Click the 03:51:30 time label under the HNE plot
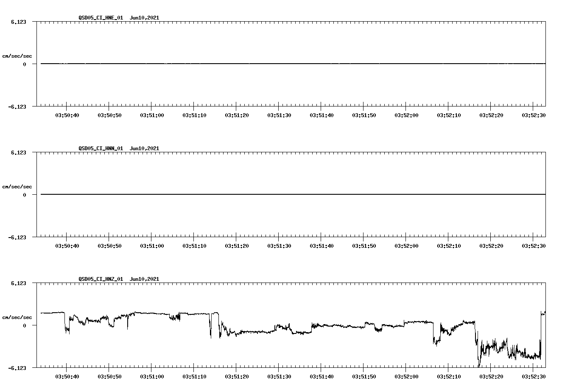This screenshot has width=576, height=392. tap(279, 115)
